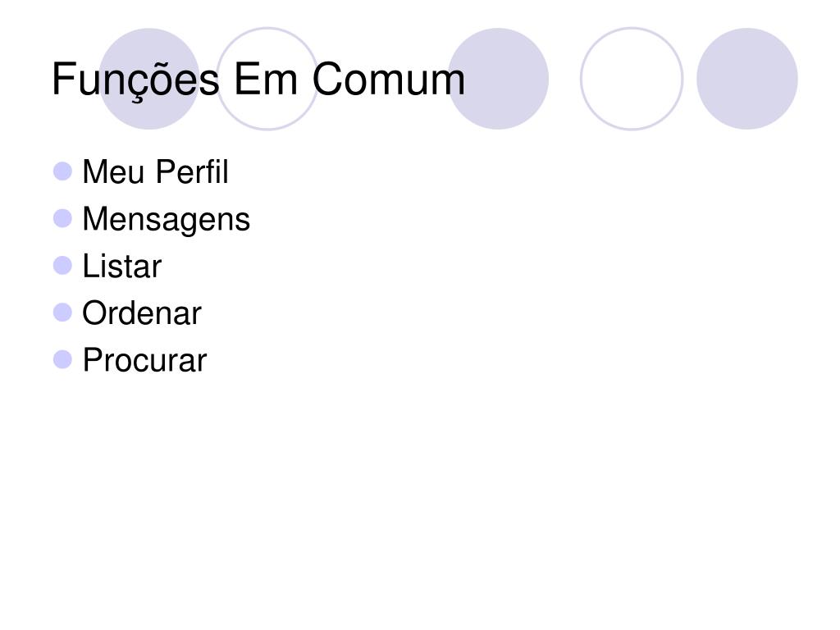Select the Ordenar bullet text

point(141,313)
